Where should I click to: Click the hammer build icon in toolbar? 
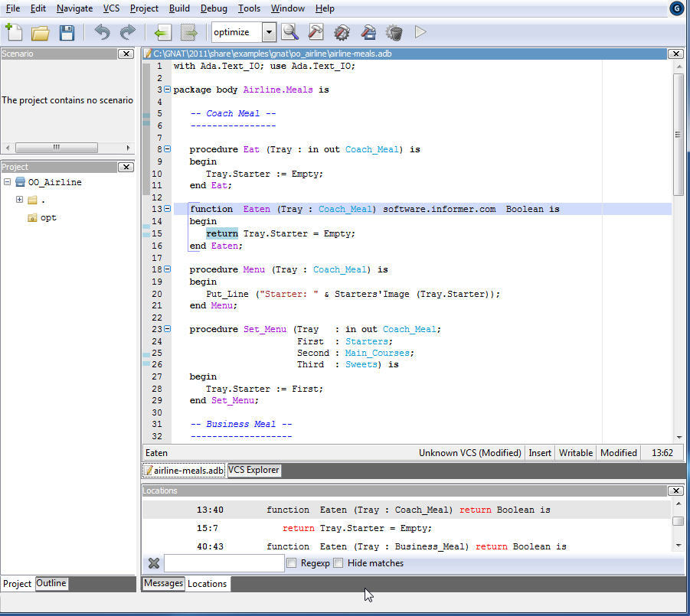click(316, 32)
